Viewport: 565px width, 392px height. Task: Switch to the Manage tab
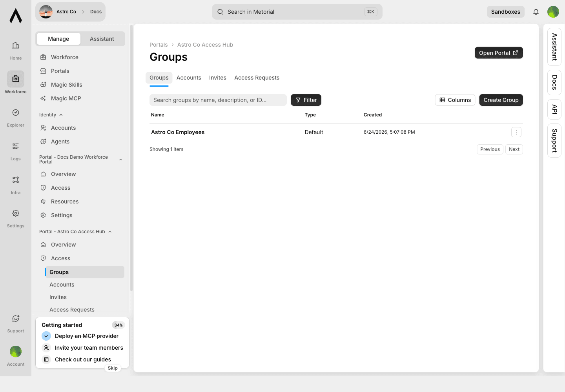[x=58, y=39]
